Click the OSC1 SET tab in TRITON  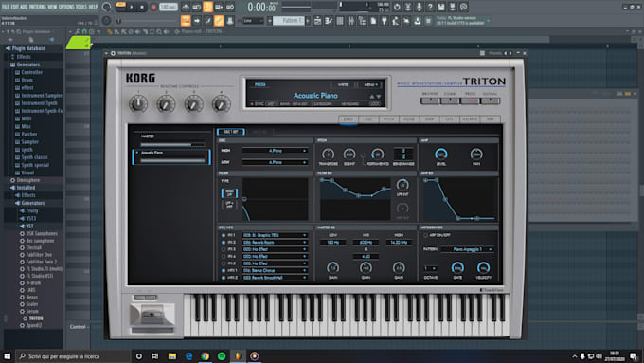231,132
